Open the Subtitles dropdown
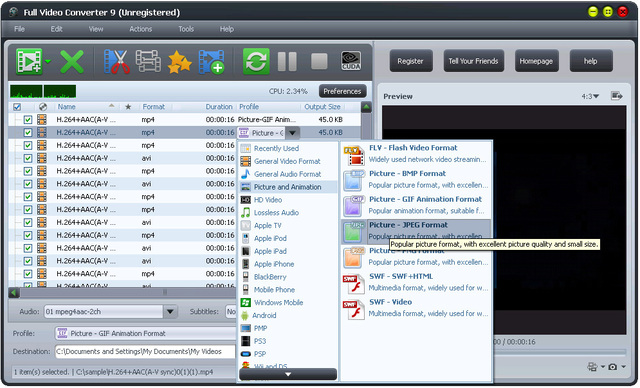This screenshot has height=388, width=640. 231,312
